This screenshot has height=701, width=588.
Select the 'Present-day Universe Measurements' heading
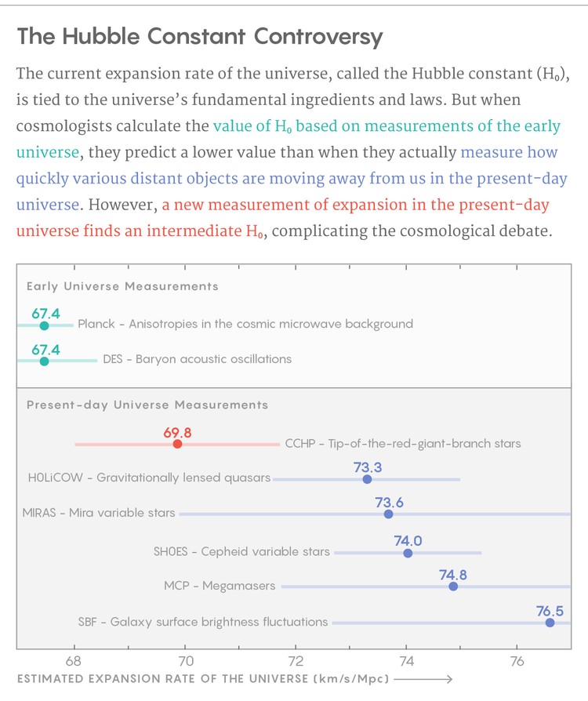(147, 405)
